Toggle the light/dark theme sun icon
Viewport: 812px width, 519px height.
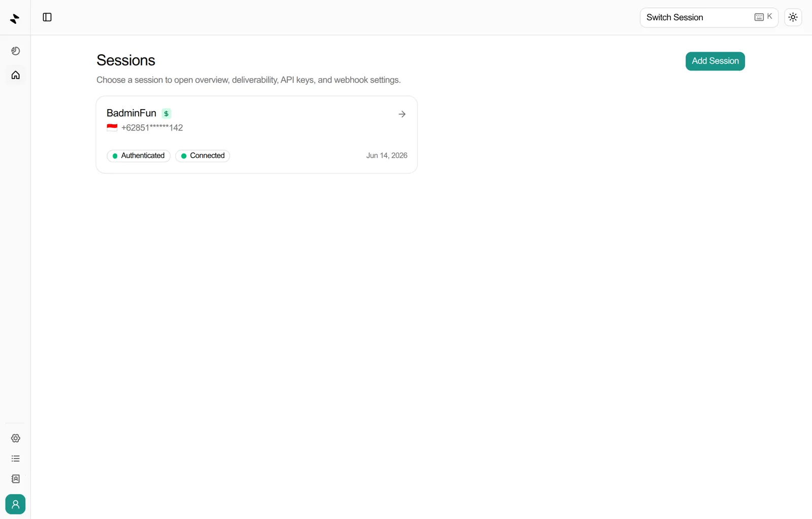[793, 17]
